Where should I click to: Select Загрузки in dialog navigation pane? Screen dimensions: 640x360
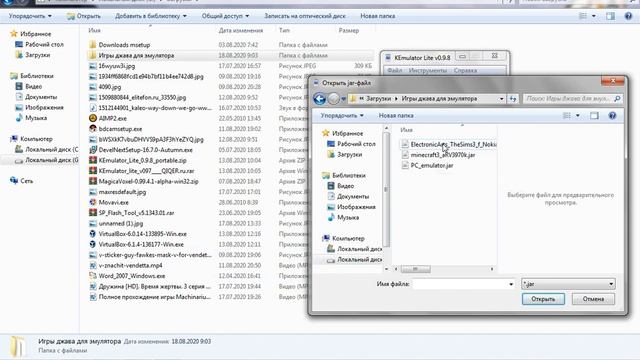click(345, 155)
